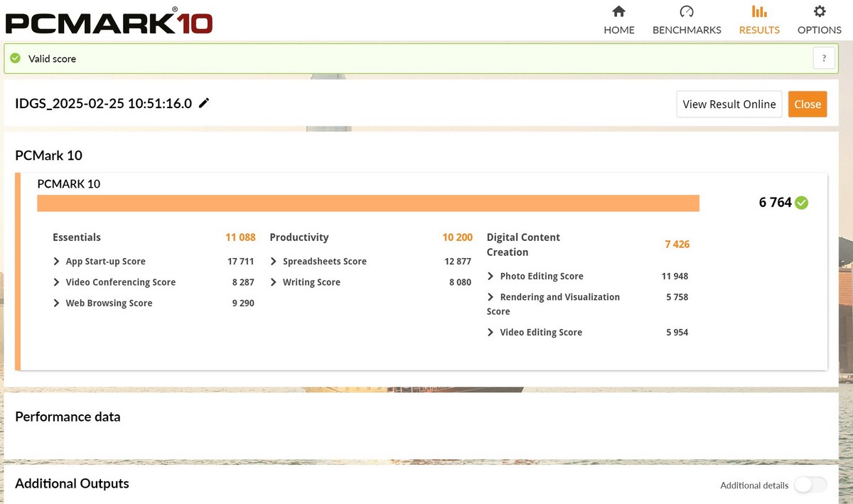Click the Productivity score 10 200
The width and height of the screenshot is (853, 504).
point(457,237)
